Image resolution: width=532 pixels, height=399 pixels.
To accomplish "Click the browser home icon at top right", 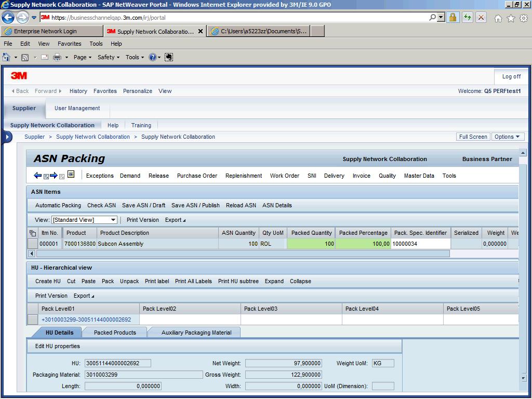I will (498, 18).
